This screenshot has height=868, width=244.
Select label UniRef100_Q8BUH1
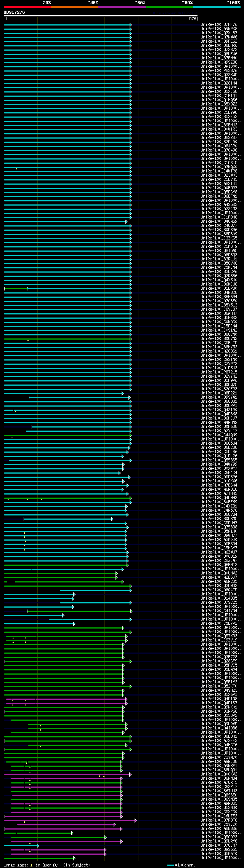[219, 736]
